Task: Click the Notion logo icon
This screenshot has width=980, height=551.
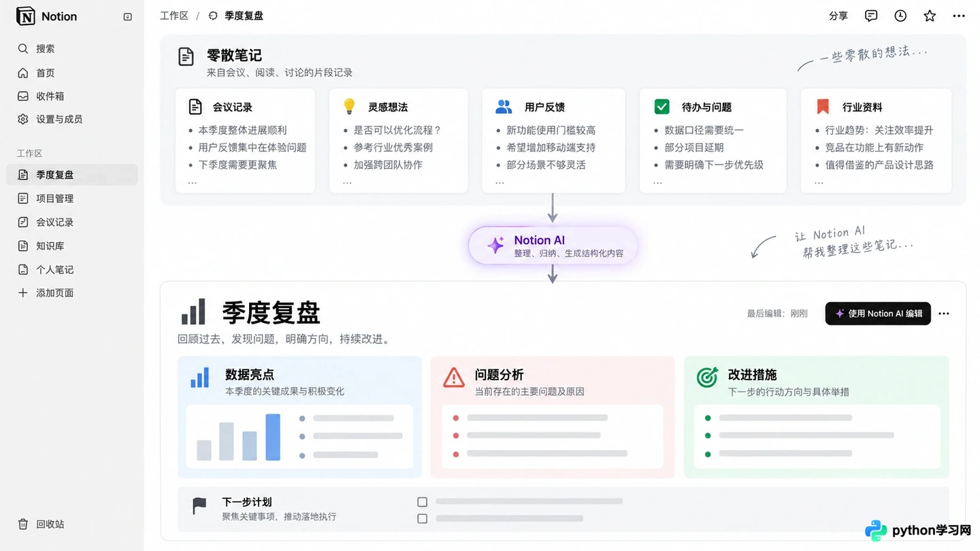Action: 25,16
